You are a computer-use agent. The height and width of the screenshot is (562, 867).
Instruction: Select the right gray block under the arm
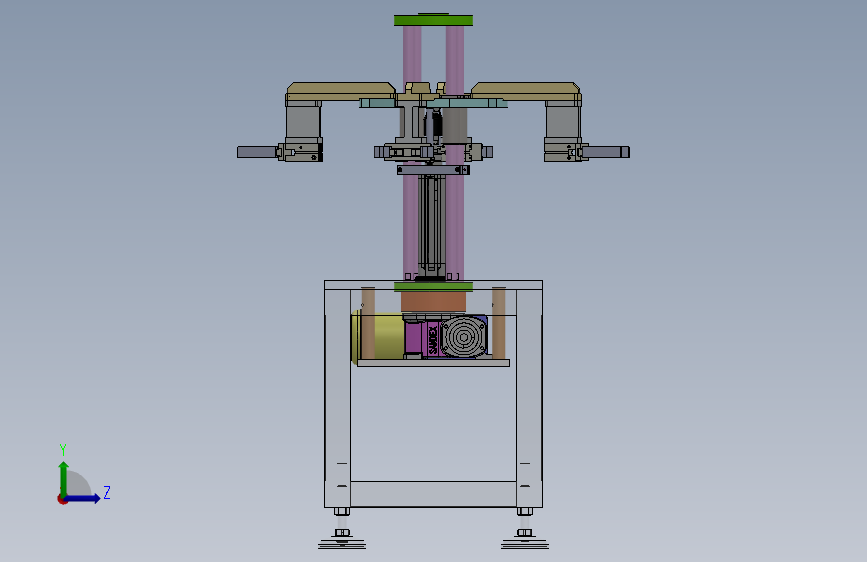(562, 122)
